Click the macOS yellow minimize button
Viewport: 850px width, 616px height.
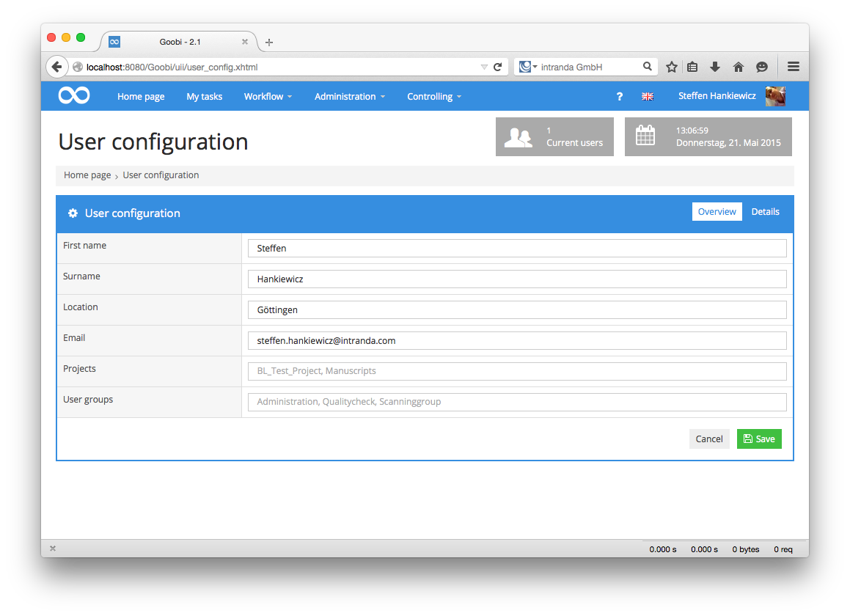click(x=66, y=37)
